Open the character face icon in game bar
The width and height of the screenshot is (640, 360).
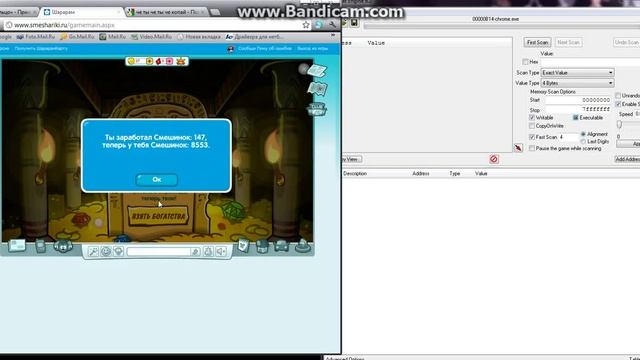click(63, 247)
